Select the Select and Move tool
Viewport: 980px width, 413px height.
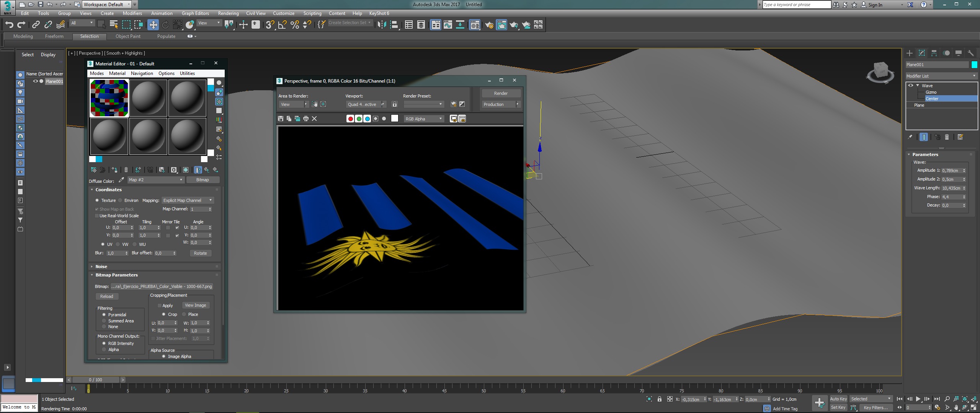(153, 25)
